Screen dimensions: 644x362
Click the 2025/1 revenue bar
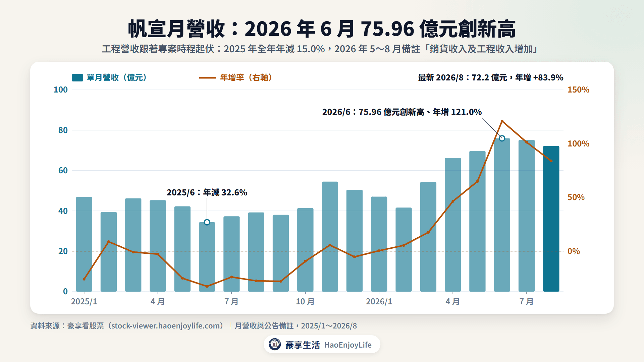[84, 244]
